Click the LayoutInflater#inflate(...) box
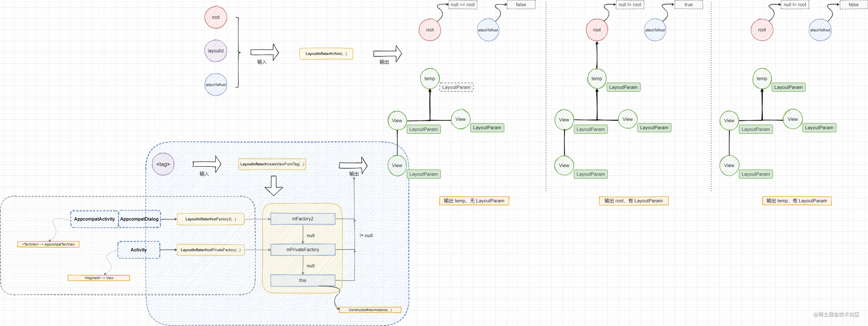Screen dimensions: 868x326 326,54
